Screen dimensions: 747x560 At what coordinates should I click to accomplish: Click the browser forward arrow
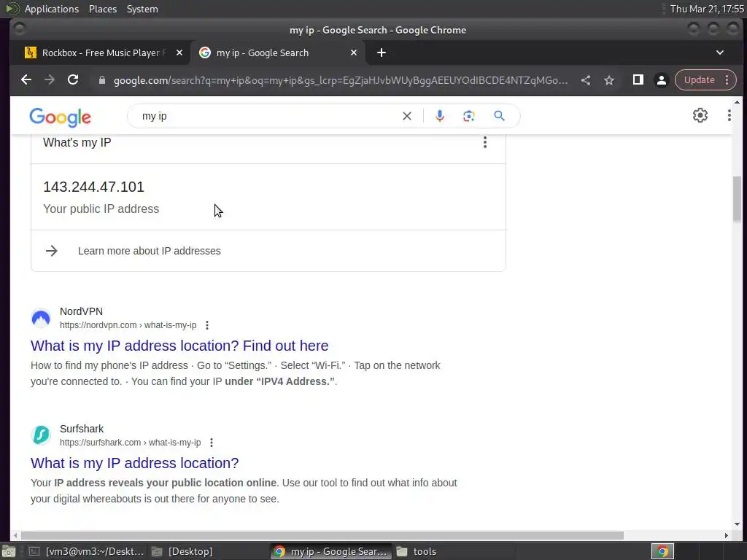[x=50, y=80]
